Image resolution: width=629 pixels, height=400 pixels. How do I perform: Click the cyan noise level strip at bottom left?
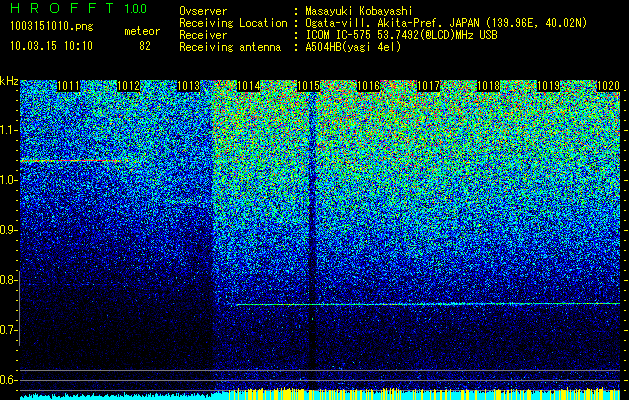pyautogui.click(x=116, y=397)
